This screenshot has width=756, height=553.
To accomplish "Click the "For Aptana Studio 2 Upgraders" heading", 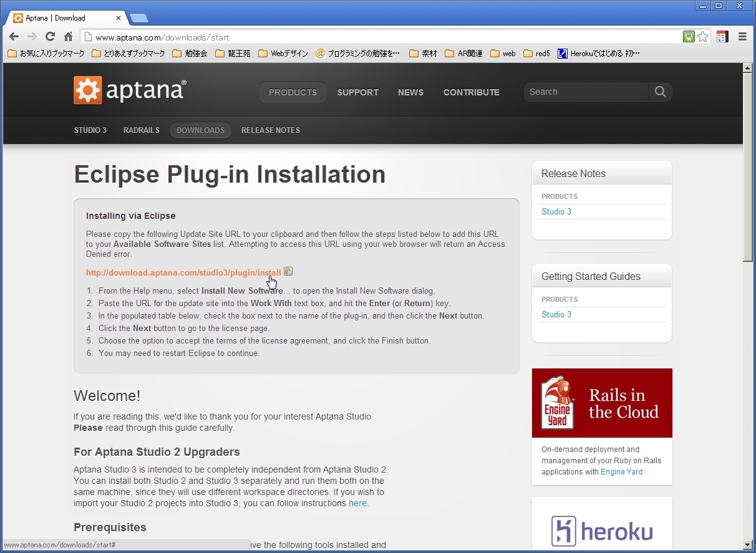I will [157, 452].
